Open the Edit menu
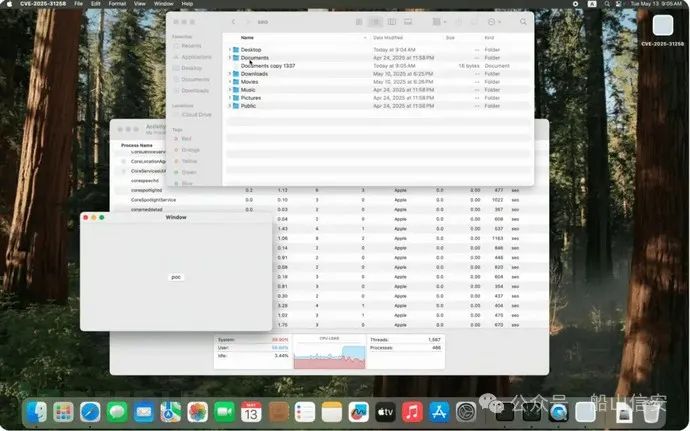The width and height of the screenshot is (690, 431). pos(95,4)
